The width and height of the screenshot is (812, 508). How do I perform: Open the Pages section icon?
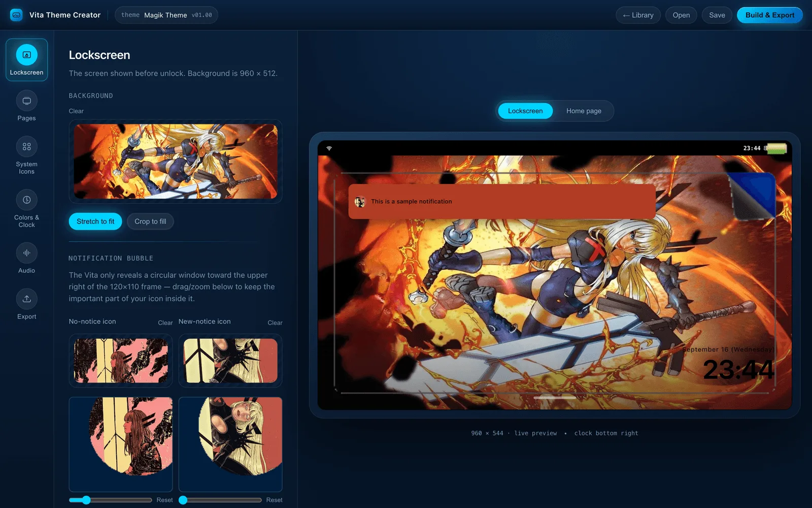tap(26, 101)
